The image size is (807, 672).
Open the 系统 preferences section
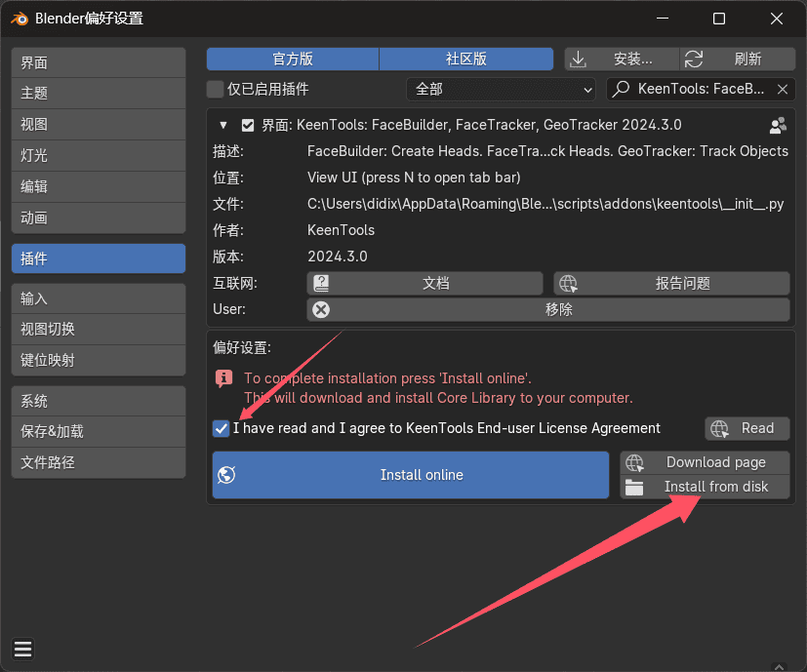coord(99,401)
